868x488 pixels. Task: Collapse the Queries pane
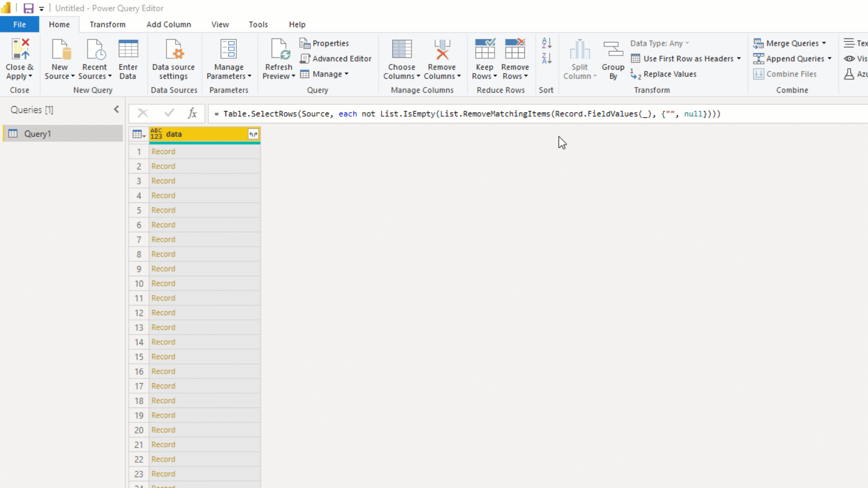click(117, 109)
